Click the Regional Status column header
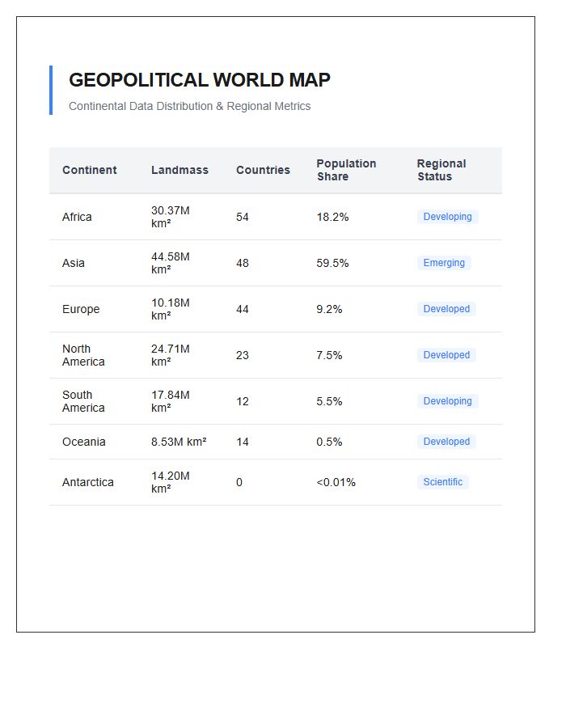The image size is (566, 728). point(441,170)
